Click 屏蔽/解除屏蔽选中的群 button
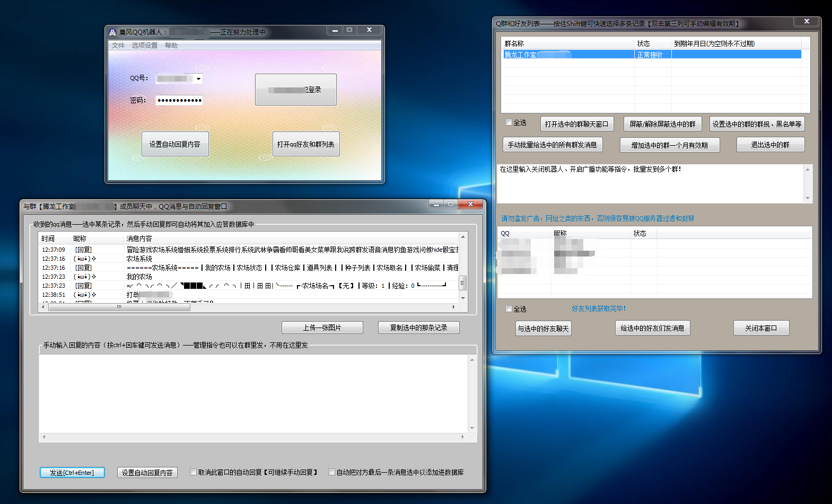The width and height of the screenshot is (832, 504). point(663,124)
